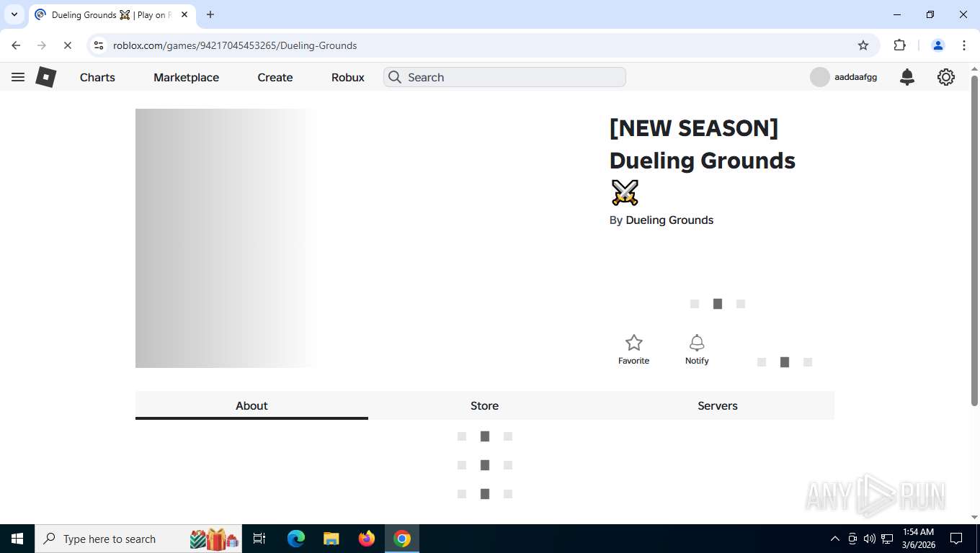Image resolution: width=980 pixels, height=553 pixels.
Task: Click the search magnifier icon in Roblox
Action: (395, 77)
